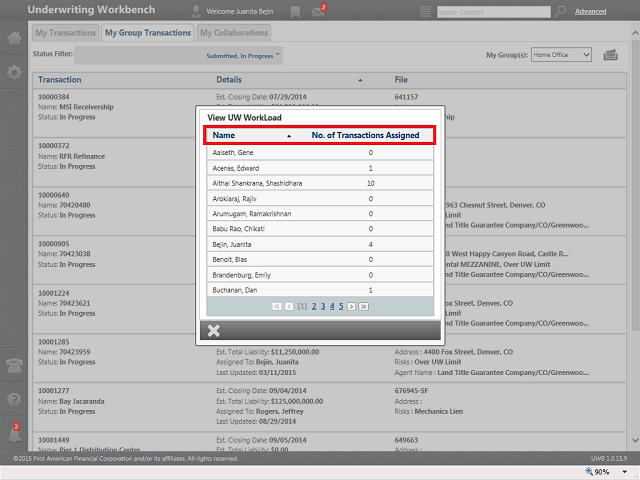The image size is (640, 480).
Task: Sort workload list by Name arrow
Action: point(289,136)
